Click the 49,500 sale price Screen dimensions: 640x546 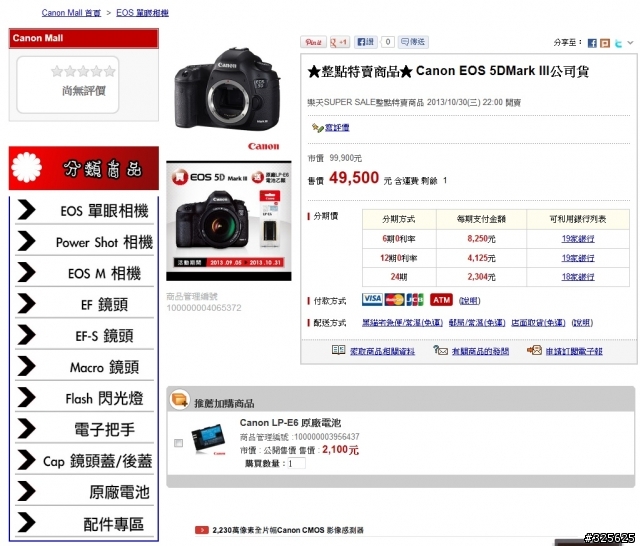pos(354,178)
